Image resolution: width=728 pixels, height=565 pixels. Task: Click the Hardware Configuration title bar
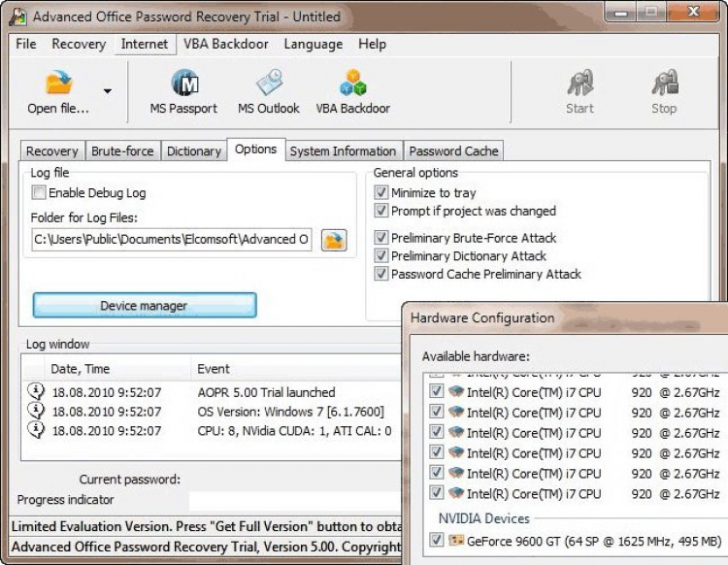pos(567,318)
